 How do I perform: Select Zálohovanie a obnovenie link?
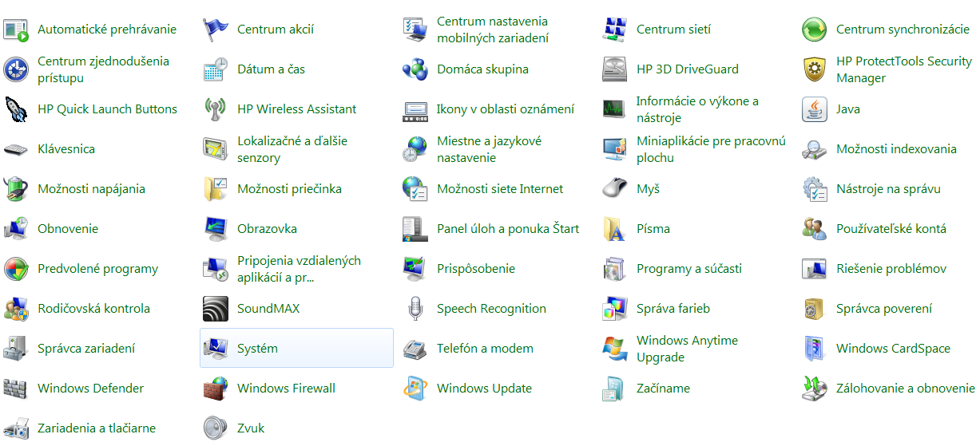coord(905,389)
